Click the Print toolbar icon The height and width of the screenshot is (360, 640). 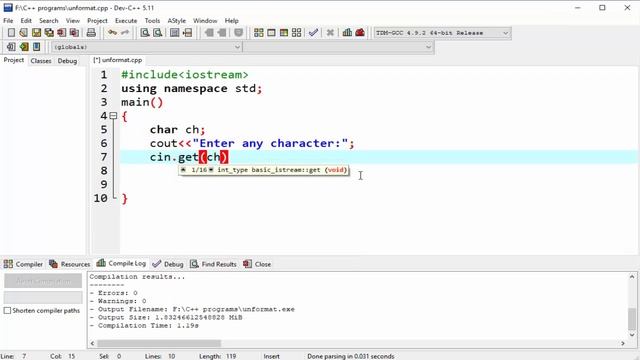(91, 33)
